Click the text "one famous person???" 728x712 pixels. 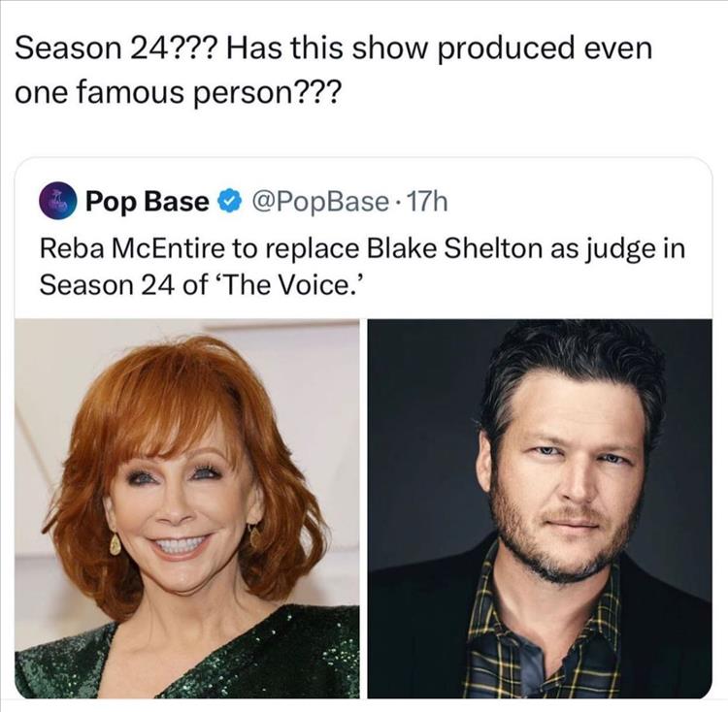click(178, 94)
